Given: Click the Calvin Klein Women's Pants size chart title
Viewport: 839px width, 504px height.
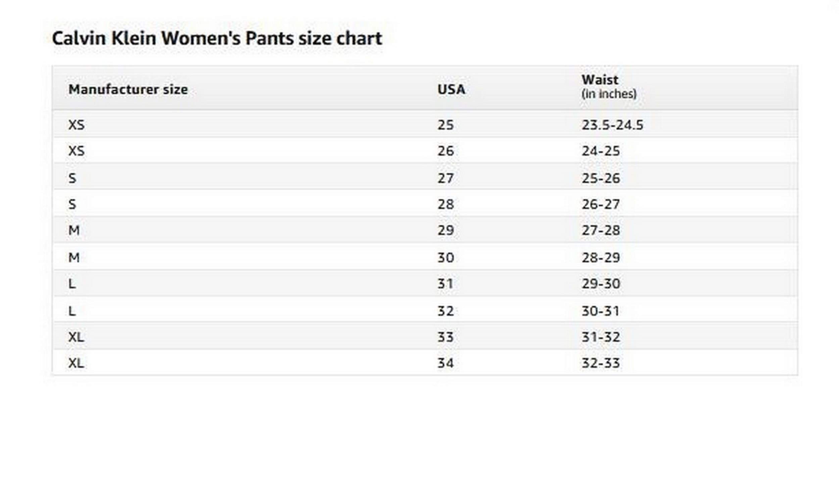Looking at the screenshot, I should 217,38.
